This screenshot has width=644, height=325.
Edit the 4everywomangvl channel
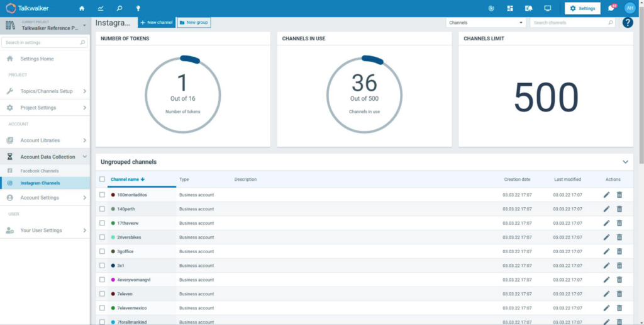click(x=607, y=280)
